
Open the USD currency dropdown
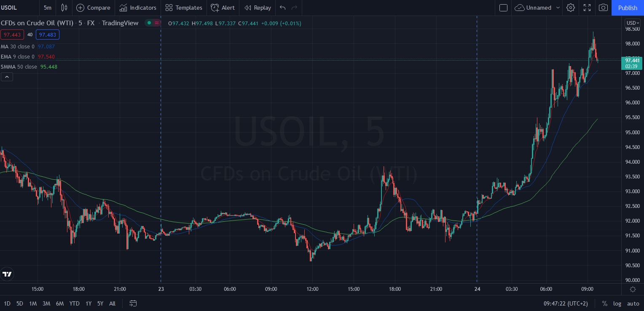[x=632, y=23]
